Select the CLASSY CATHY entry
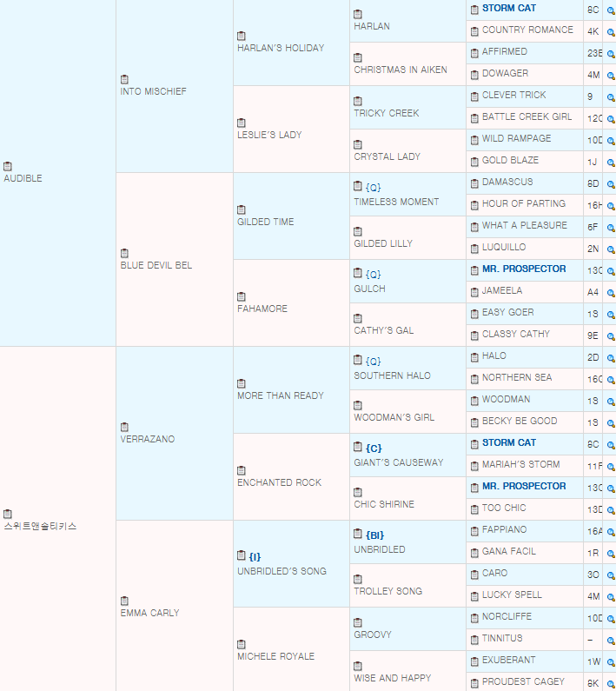The width and height of the screenshot is (616, 691). point(516,334)
